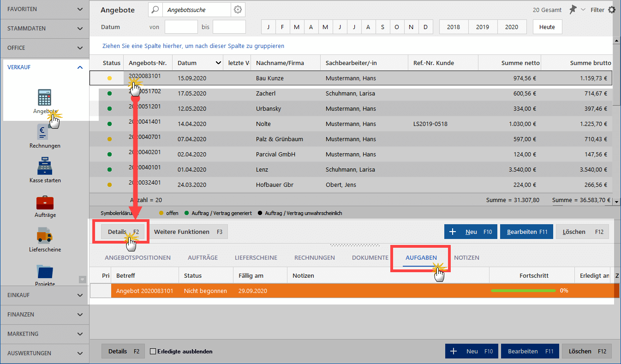Sort by Summe netto column header

(509, 63)
